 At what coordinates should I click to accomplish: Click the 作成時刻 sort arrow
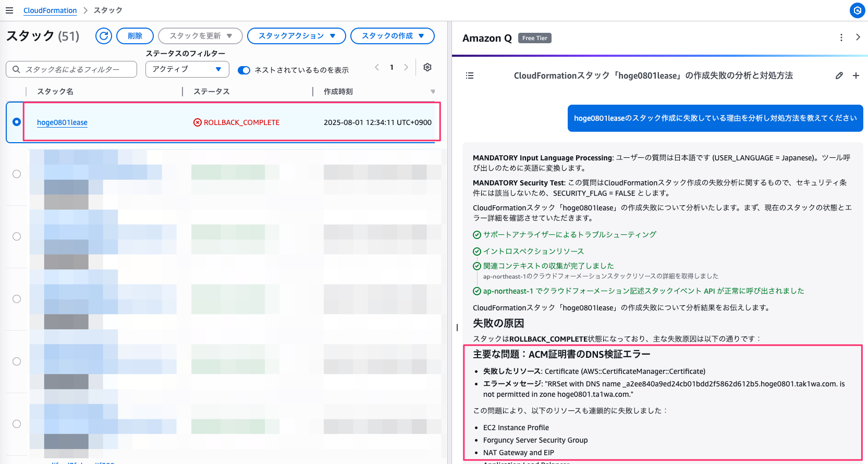click(433, 92)
